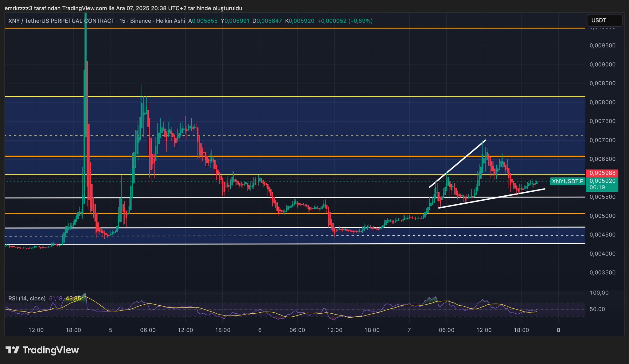Image resolution: width=629 pixels, height=364 pixels.
Task: Open the USDT currency dropdown
Action: pos(604,21)
